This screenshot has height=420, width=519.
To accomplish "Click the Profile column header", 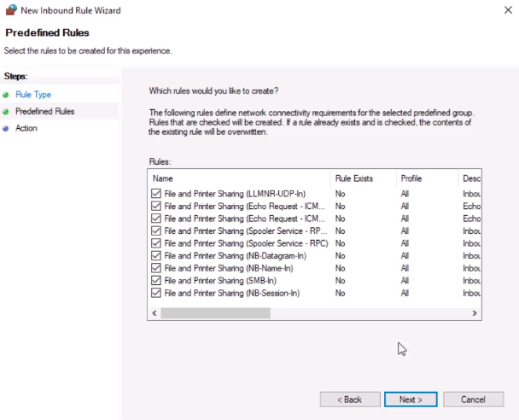I will tap(428, 178).
